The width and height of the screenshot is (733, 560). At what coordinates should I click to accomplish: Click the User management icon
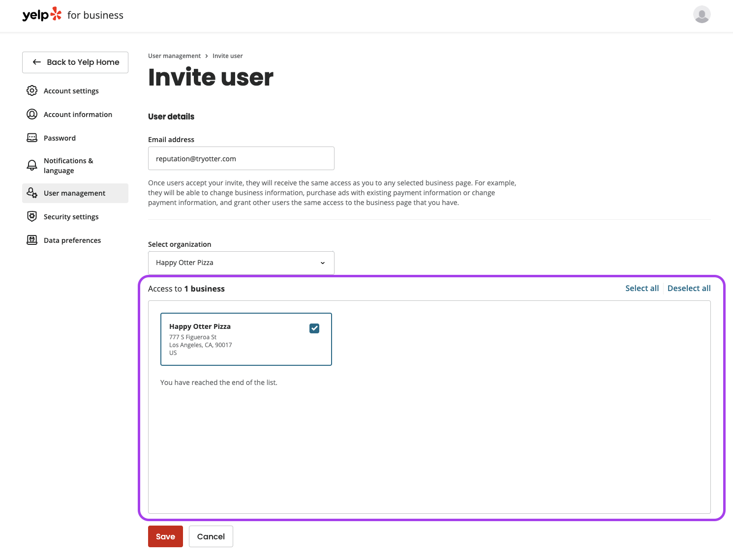[32, 193]
